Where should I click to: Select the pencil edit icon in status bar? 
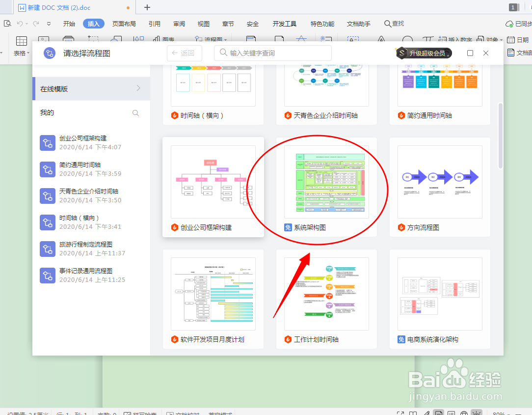coord(425,413)
